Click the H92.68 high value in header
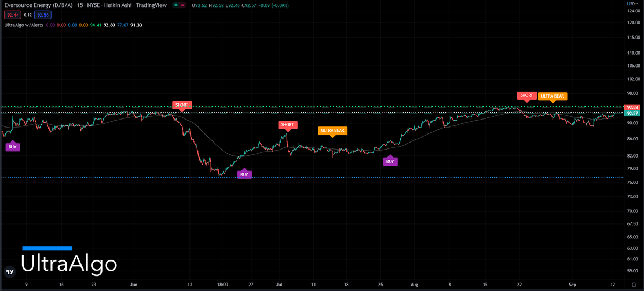This screenshot has height=291, width=644. (217, 4)
